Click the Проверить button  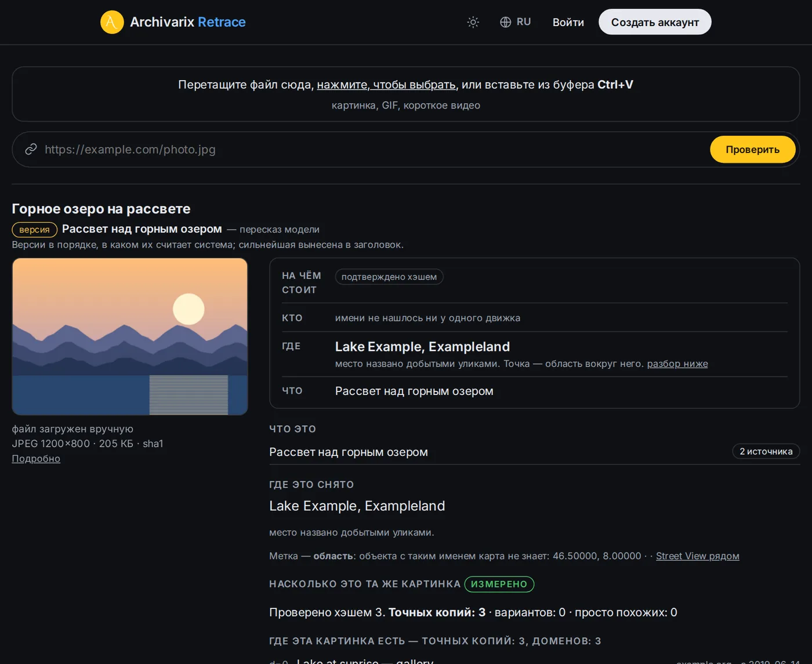coord(753,150)
